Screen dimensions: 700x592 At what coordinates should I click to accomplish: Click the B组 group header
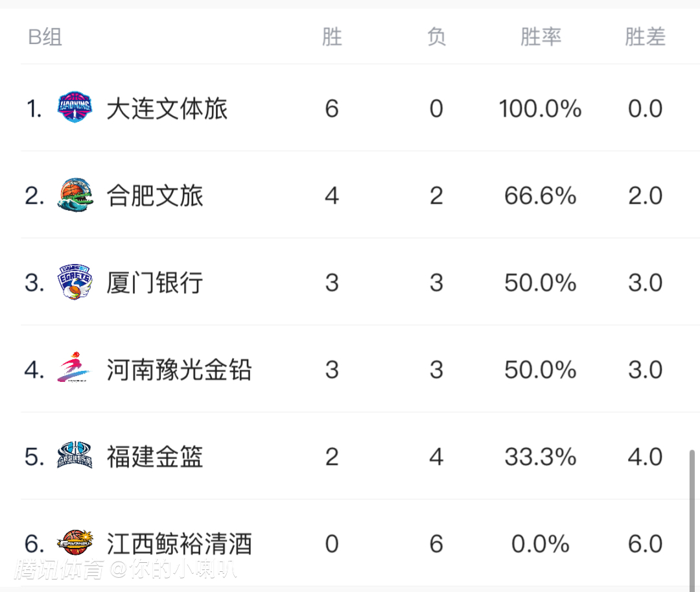click(x=45, y=38)
